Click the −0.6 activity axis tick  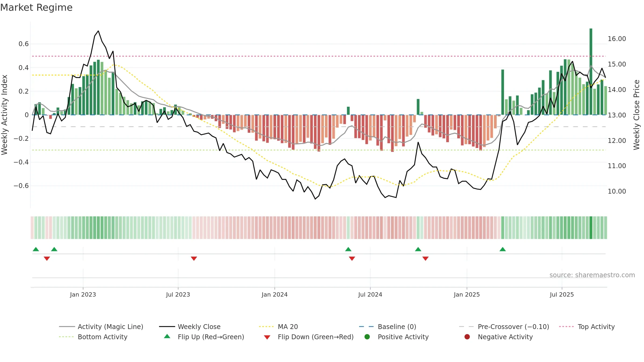21,186
